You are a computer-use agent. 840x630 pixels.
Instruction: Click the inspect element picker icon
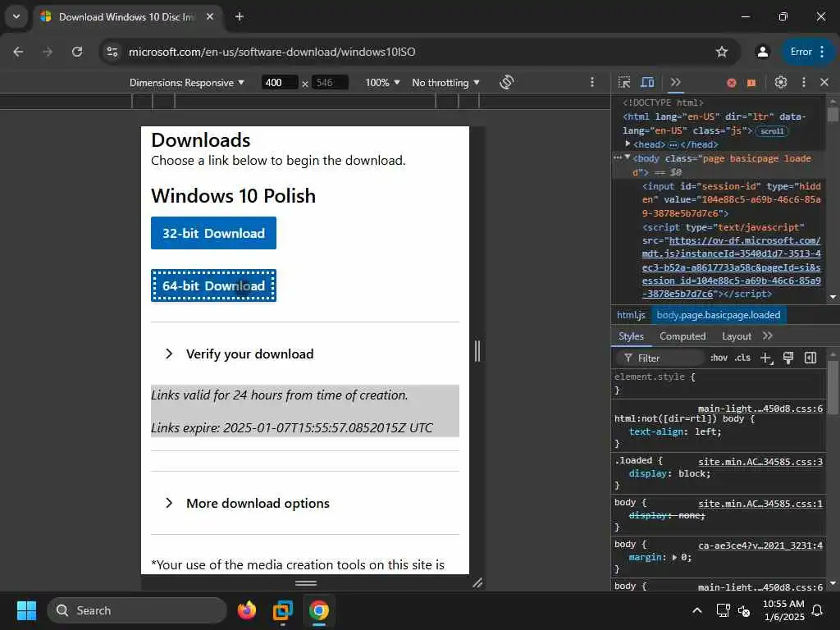point(624,83)
